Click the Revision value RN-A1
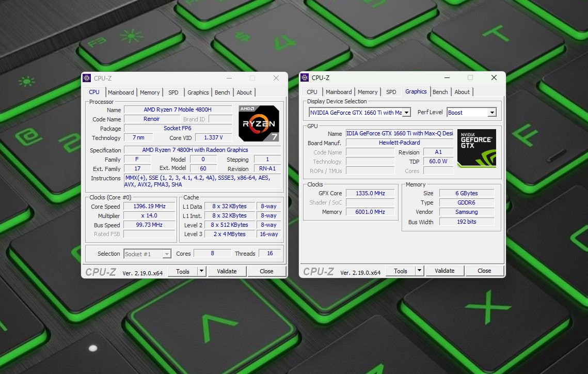 [267, 168]
